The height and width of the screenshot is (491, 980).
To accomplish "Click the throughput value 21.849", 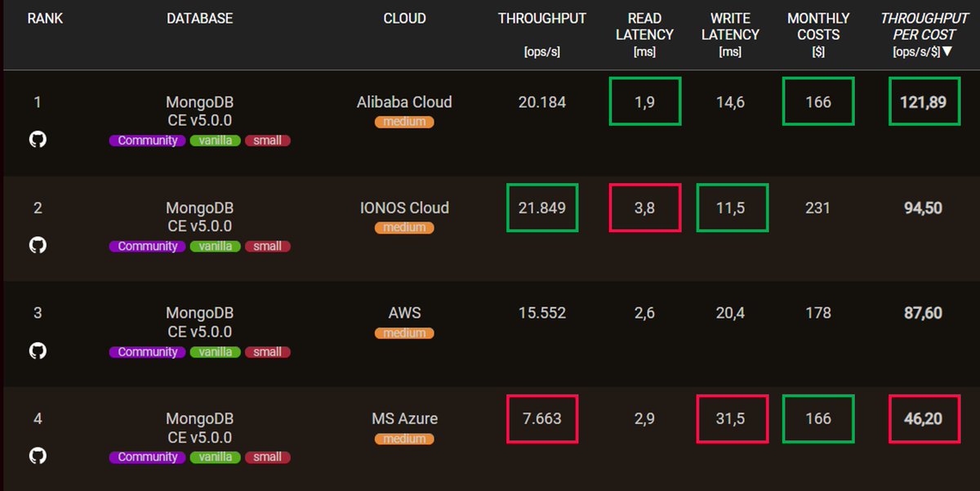I will 542,208.
